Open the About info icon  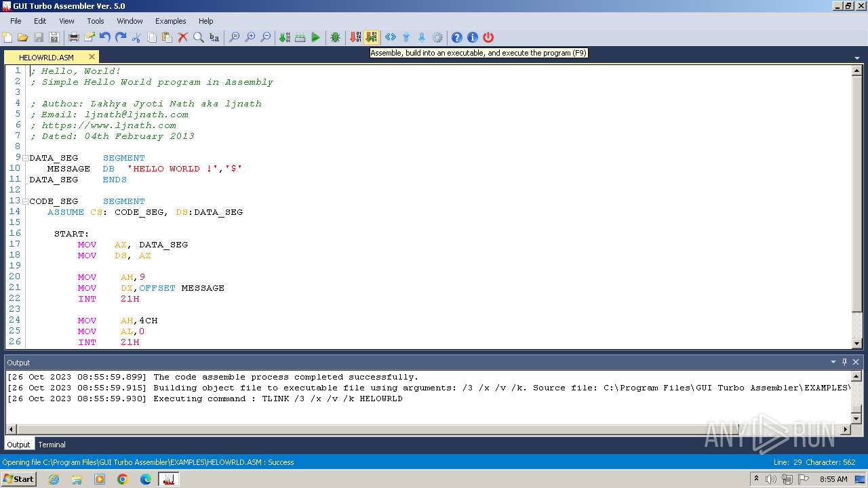point(473,37)
